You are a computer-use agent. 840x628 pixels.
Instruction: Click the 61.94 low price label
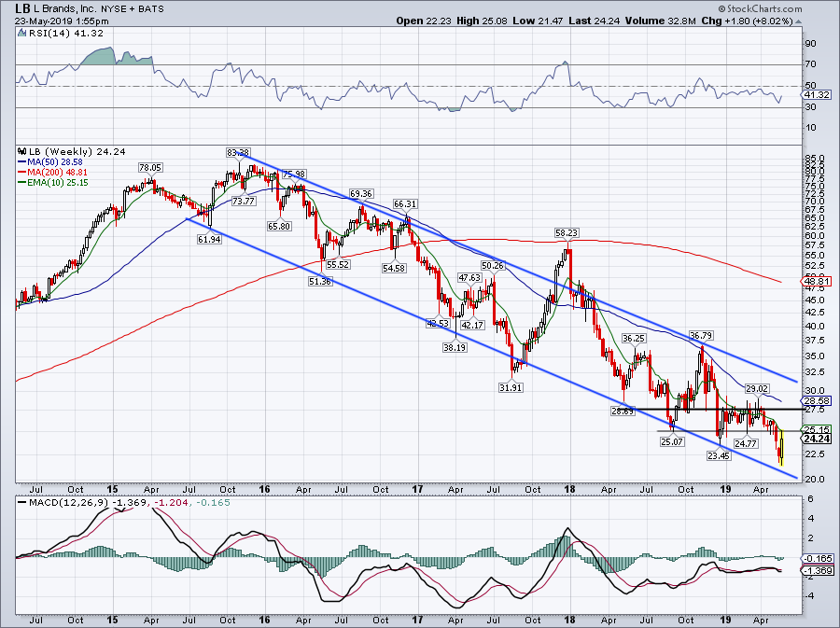click(209, 239)
